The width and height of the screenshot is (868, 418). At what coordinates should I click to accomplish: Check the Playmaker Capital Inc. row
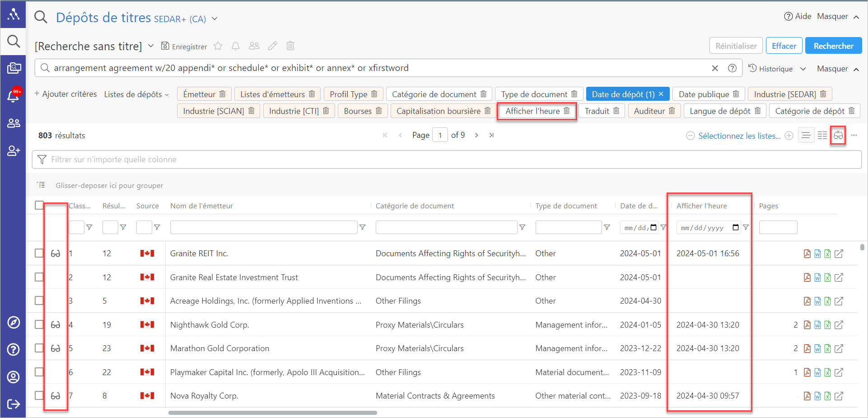(39, 372)
